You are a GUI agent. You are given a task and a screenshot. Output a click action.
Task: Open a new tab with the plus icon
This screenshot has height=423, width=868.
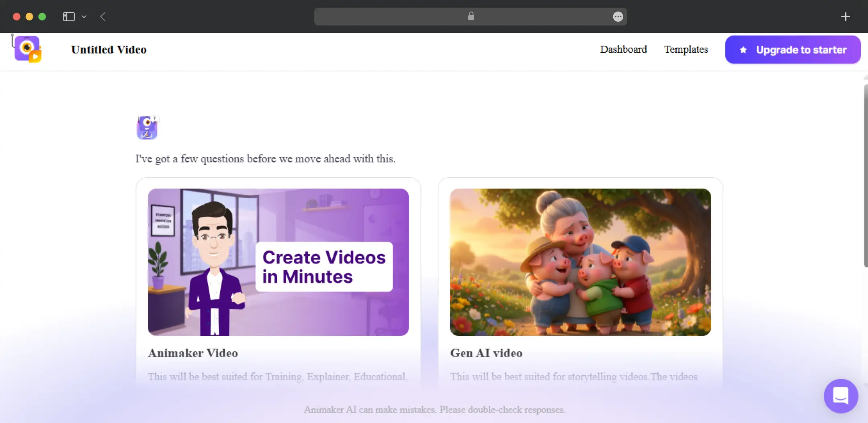(x=845, y=16)
